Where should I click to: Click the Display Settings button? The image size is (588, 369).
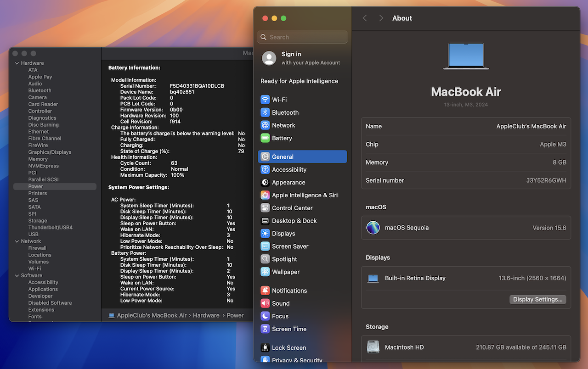[538, 299]
